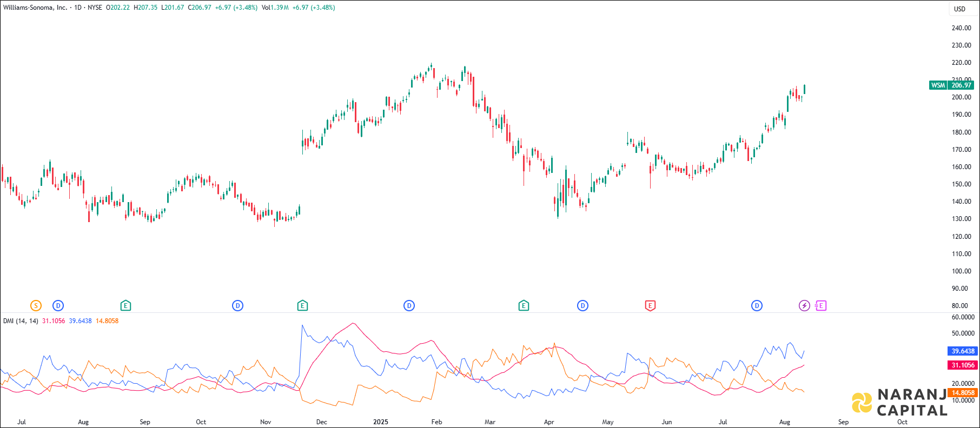Click the Vol 1.39M volume readout
This screenshot has height=428, width=980.
pyautogui.click(x=275, y=8)
